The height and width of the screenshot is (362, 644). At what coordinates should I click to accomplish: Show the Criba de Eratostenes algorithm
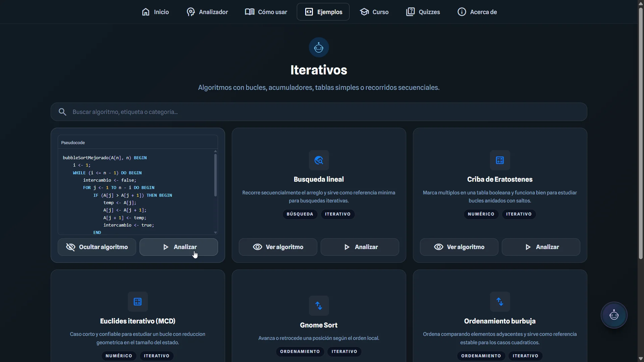[x=459, y=247]
